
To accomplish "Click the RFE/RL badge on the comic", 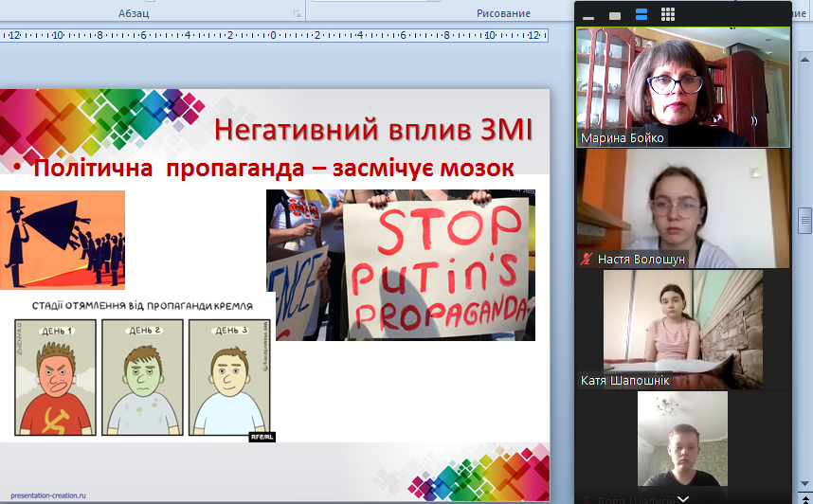I will pyautogui.click(x=262, y=437).
